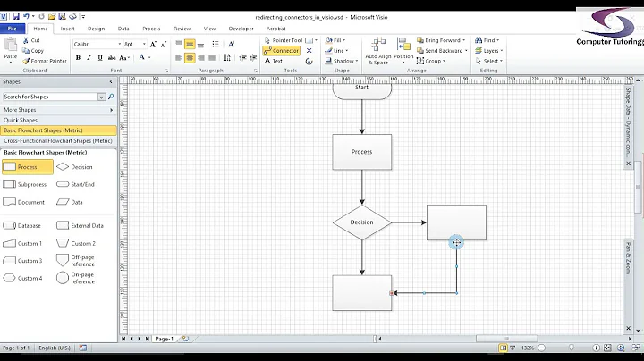644x361 pixels.
Task: Click the Page-1 sheet tab
Action: pos(165,339)
